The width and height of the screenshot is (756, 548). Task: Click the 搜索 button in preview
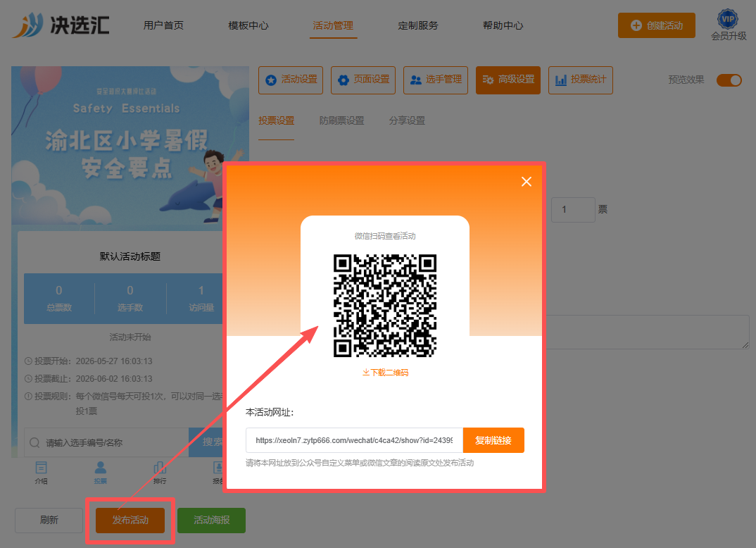(x=206, y=442)
